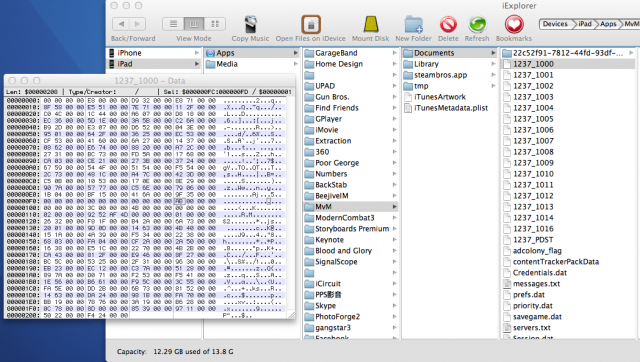Click the messages.txt file icon
This screenshot has height=362, width=640.
click(507, 284)
